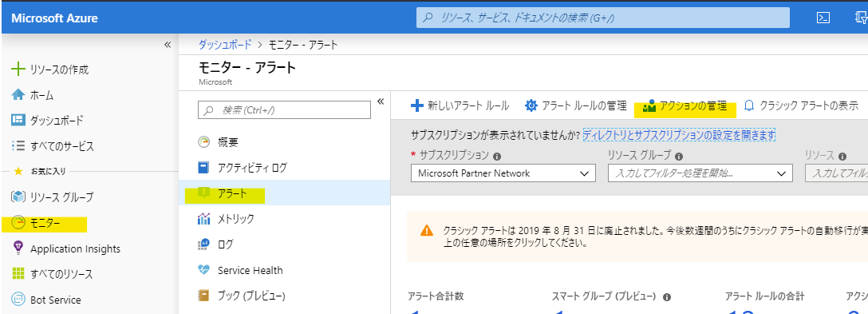
Task: Click the Alerts green icon
Action: (x=203, y=193)
